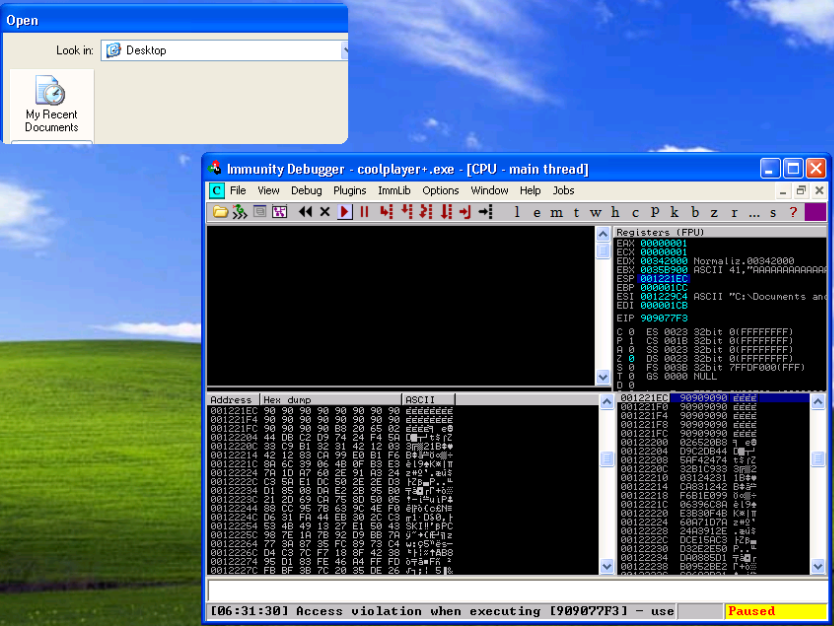This screenshot has width=834, height=626.
Task: Show executable modules with the 'e' button
Action: 537,212
